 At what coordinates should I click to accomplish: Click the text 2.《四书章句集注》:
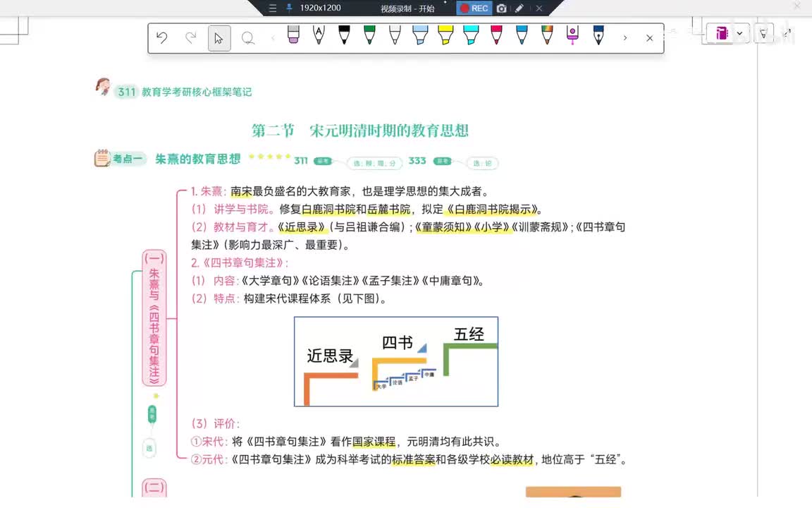(240, 262)
